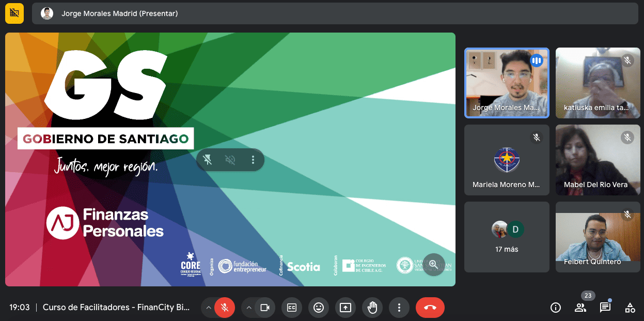Show the participants list with the people icon
This screenshot has height=321, width=644.
pos(580,308)
